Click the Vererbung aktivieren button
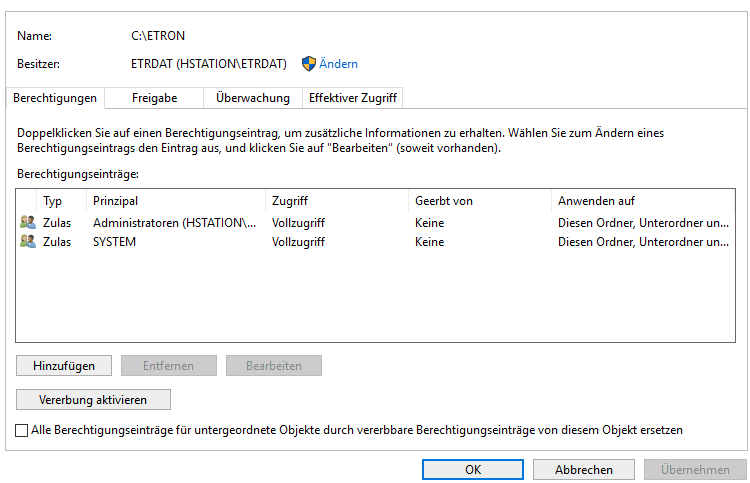The width and height of the screenshot is (750, 483). click(x=93, y=400)
